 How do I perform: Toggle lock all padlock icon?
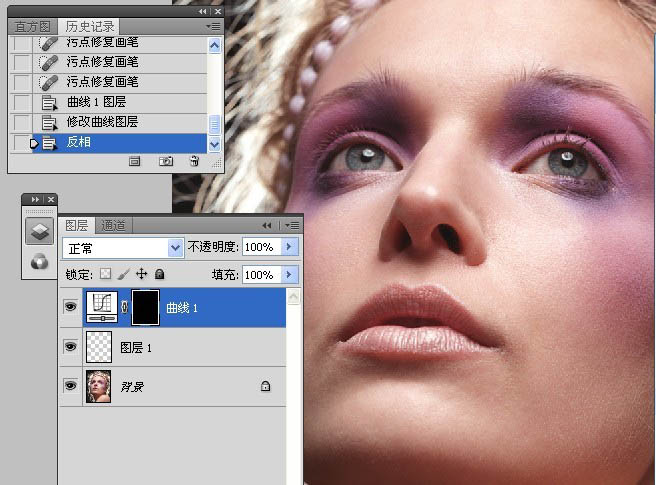(x=159, y=274)
